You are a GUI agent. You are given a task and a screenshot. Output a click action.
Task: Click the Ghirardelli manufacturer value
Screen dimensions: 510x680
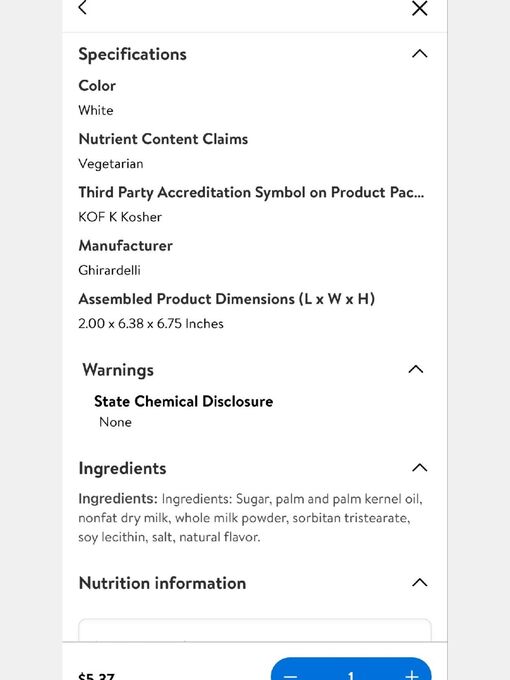click(109, 270)
